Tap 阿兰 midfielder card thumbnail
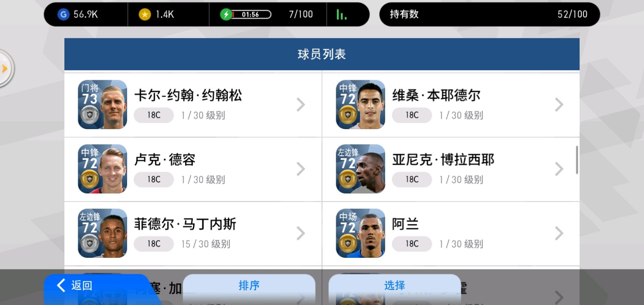 (361, 233)
